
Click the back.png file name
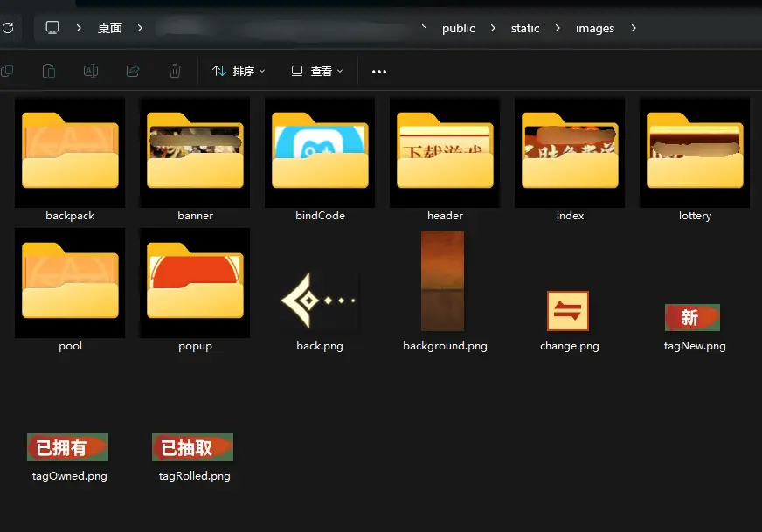[x=320, y=346]
